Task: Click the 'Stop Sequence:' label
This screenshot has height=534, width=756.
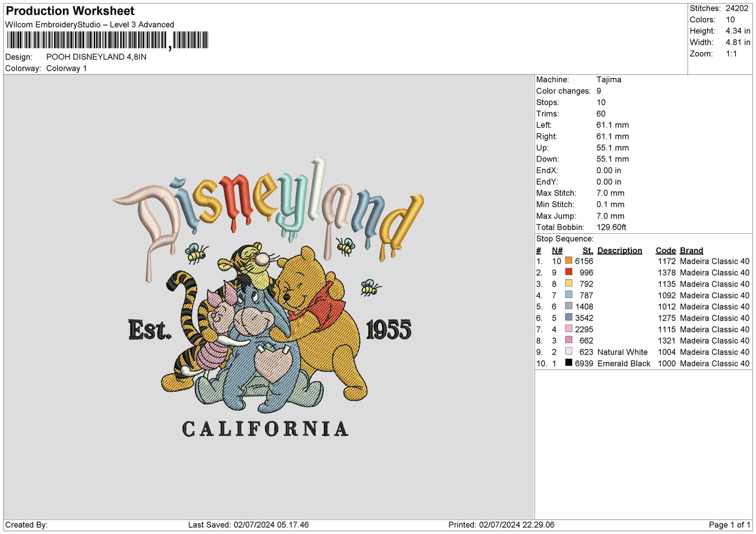Action: pos(565,239)
